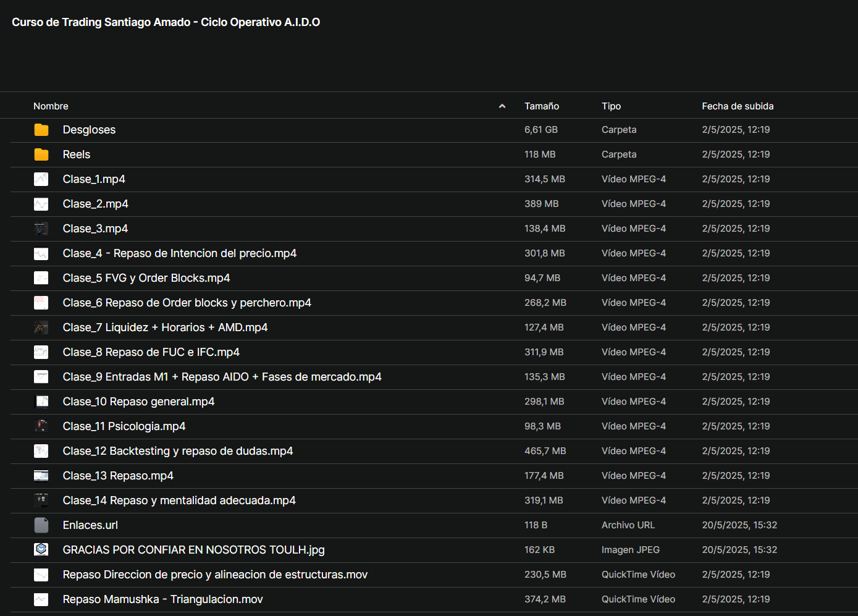Click the Clase_13 Repaso thumbnail
The width and height of the screenshot is (858, 616).
click(x=41, y=476)
